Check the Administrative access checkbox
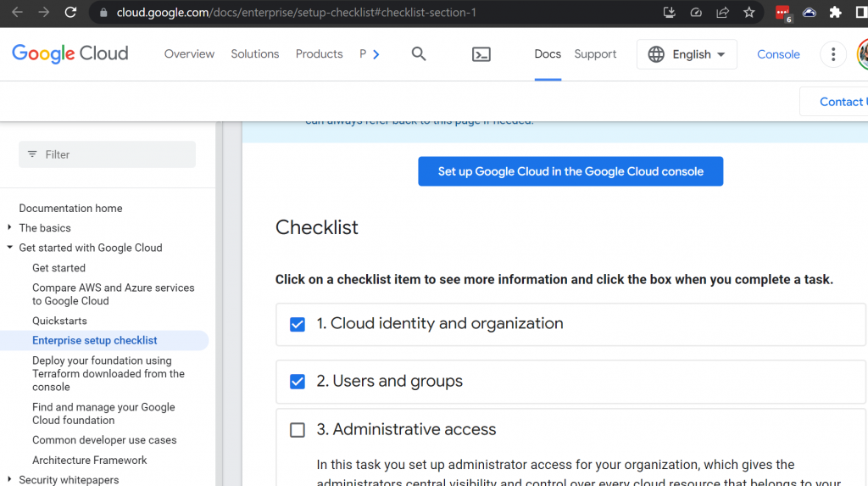This screenshot has width=868, height=486. click(298, 430)
